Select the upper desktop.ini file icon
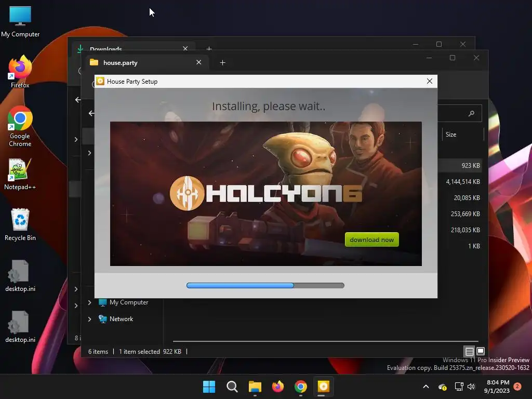 [20, 276]
